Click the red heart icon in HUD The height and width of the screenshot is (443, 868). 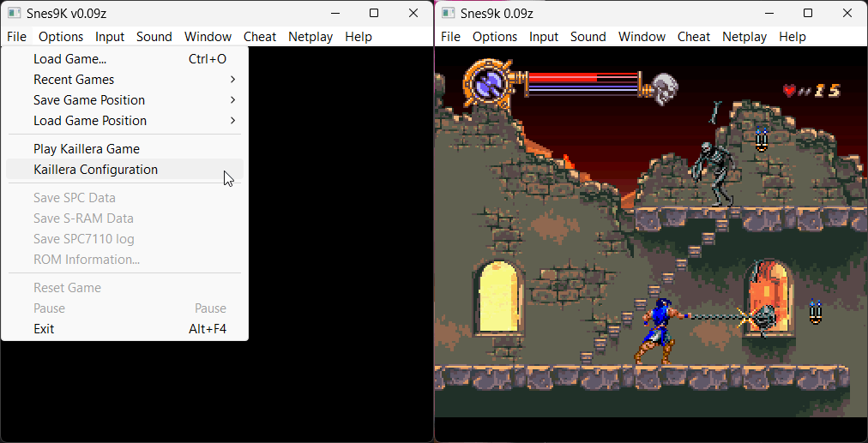tap(789, 90)
